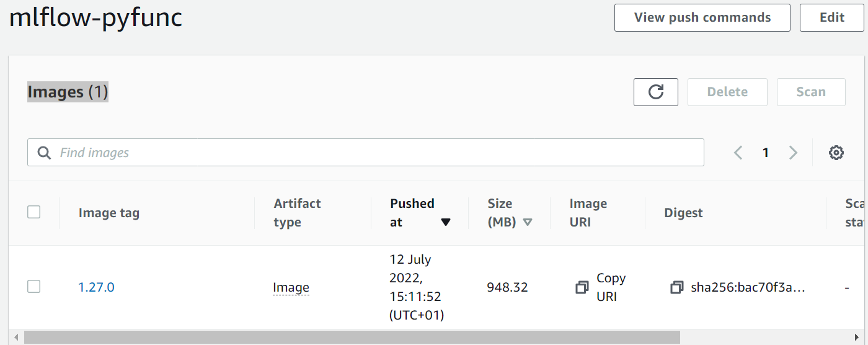Click the Digest column header

coord(683,213)
